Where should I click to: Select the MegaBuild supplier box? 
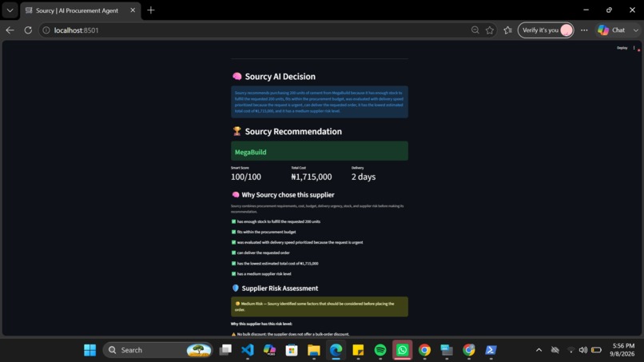[320, 151]
